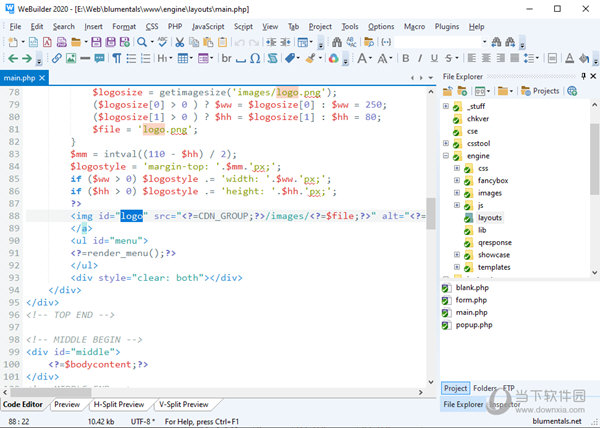This screenshot has height=428, width=600.
Task: Toggle the File Explorer panel pin
Action: (583, 76)
